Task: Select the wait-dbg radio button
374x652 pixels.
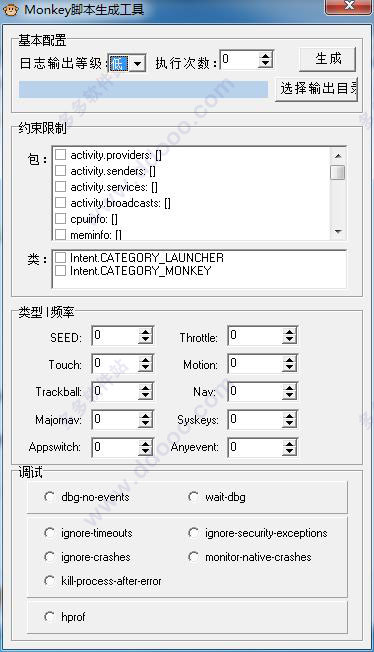Action: coord(193,496)
